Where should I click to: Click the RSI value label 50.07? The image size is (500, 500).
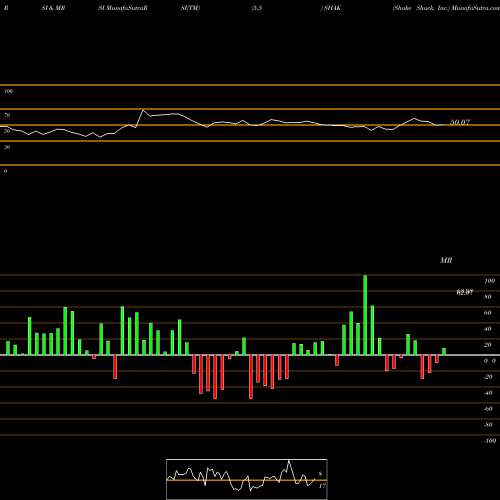pyautogui.click(x=460, y=122)
